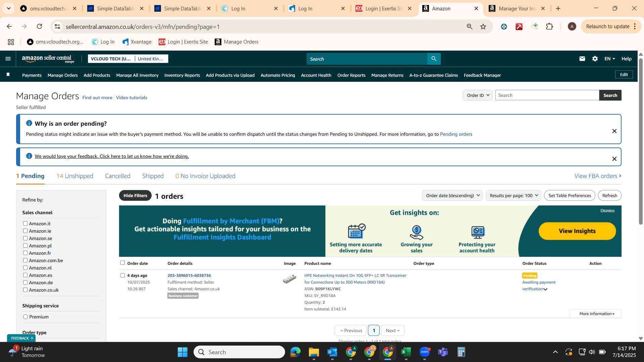Open the Windows Start menu
644x362 pixels.
coord(182,352)
